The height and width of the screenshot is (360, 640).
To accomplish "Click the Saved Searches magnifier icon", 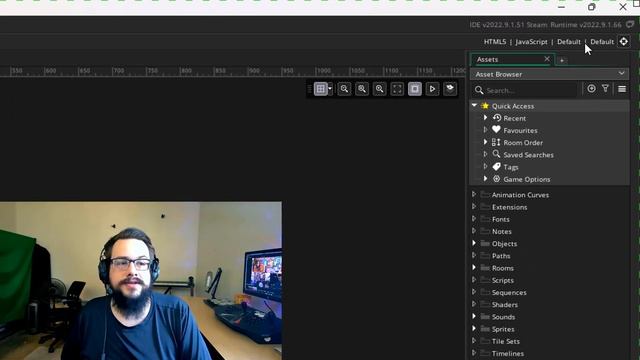I will click(496, 154).
